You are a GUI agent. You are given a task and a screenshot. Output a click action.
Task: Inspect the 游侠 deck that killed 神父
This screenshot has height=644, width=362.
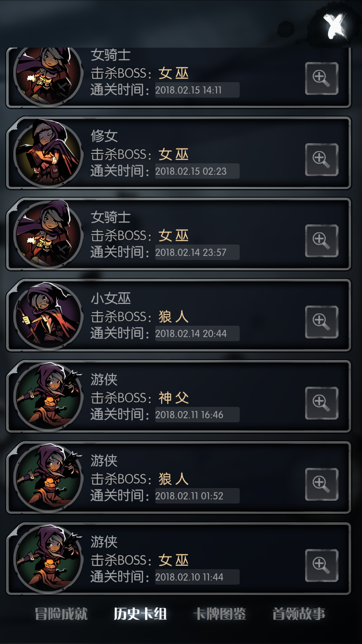pos(321,403)
